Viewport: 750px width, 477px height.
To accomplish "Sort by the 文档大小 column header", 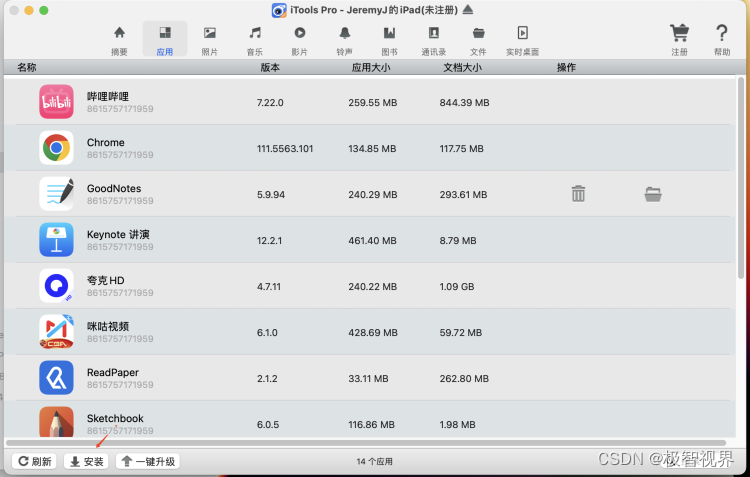I will click(x=462, y=67).
